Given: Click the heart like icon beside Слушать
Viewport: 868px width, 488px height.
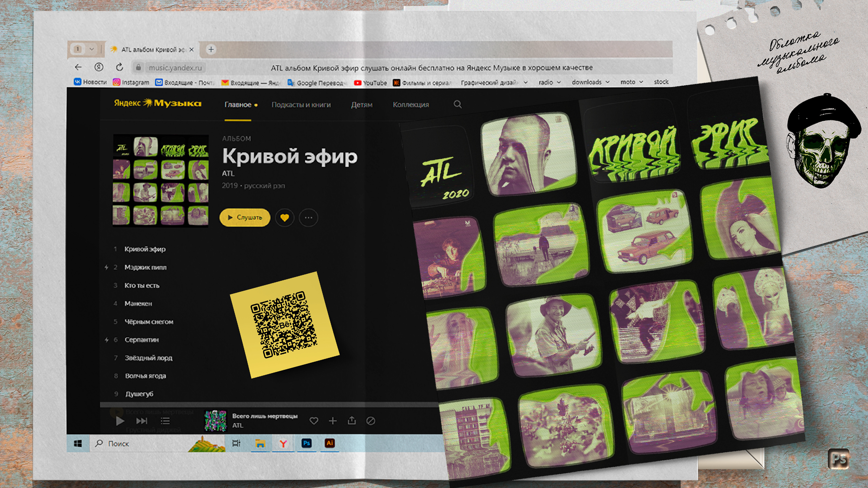Looking at the screenshot, I should pos(284,217).
